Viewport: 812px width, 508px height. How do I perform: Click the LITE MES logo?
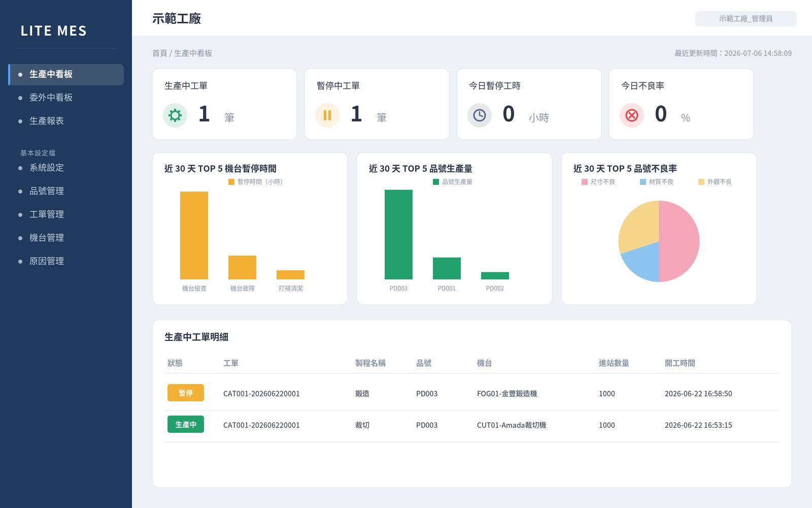pos(54,31)
